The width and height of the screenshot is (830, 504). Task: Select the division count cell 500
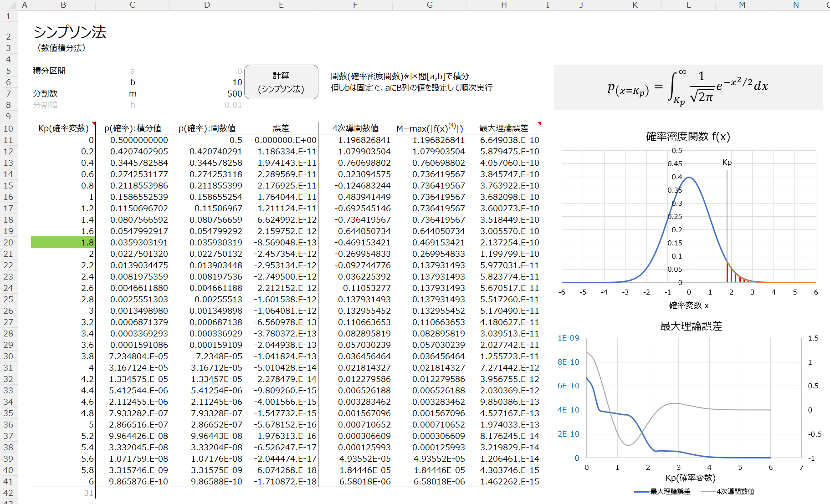207,93
